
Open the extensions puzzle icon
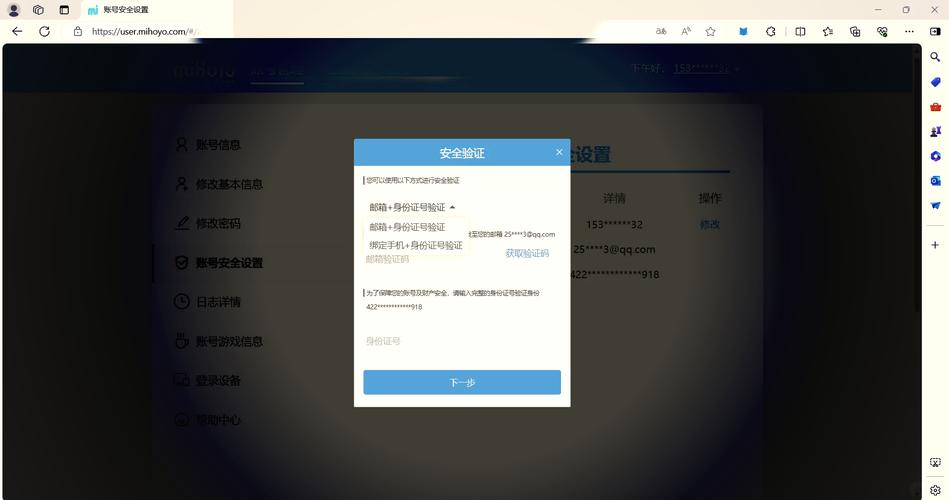(x=770, y=31)
